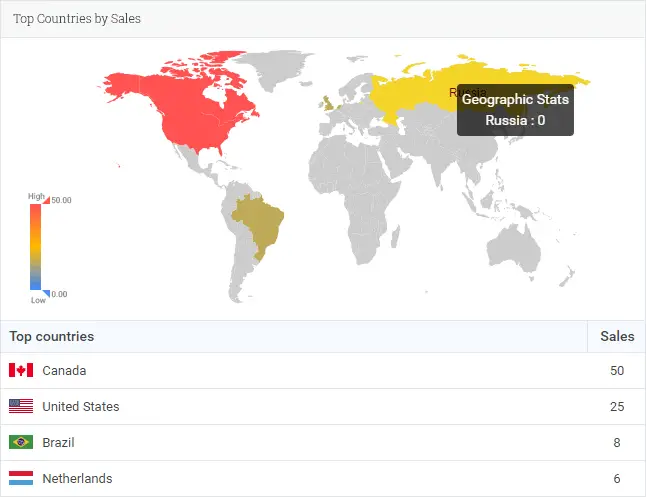The width and height of the screenshot is (646, 497).
Task: Select the blue Low marker triangle on legend
Action: (x=46, y=293)
